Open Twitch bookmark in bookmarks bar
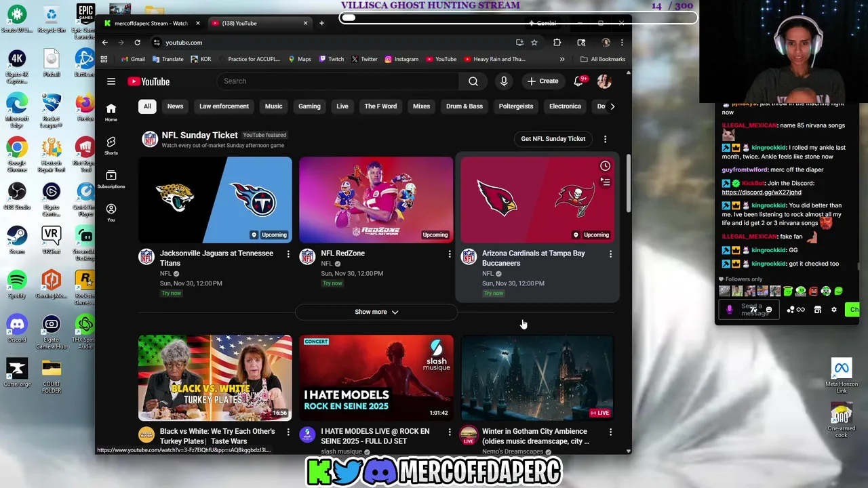Screen dimensions: 868x488 click(x=331, y=59)
